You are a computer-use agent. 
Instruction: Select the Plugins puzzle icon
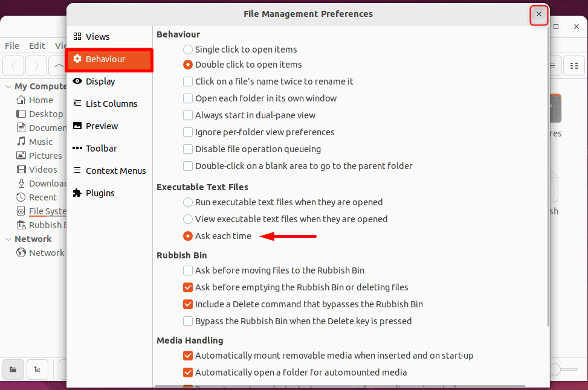tap(77, 193)
